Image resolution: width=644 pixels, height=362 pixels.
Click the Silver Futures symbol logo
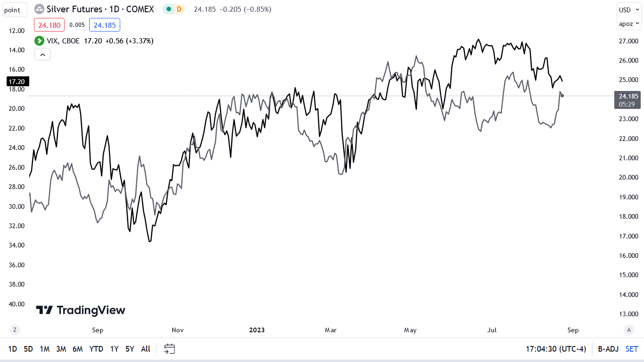coord(40,9)
